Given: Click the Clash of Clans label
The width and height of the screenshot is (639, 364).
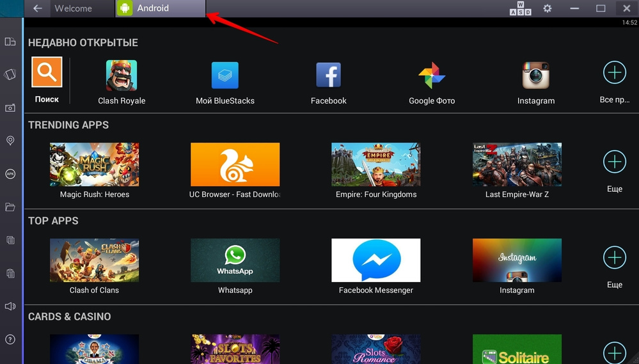Looking at the screenshot, I should [94, 290].
